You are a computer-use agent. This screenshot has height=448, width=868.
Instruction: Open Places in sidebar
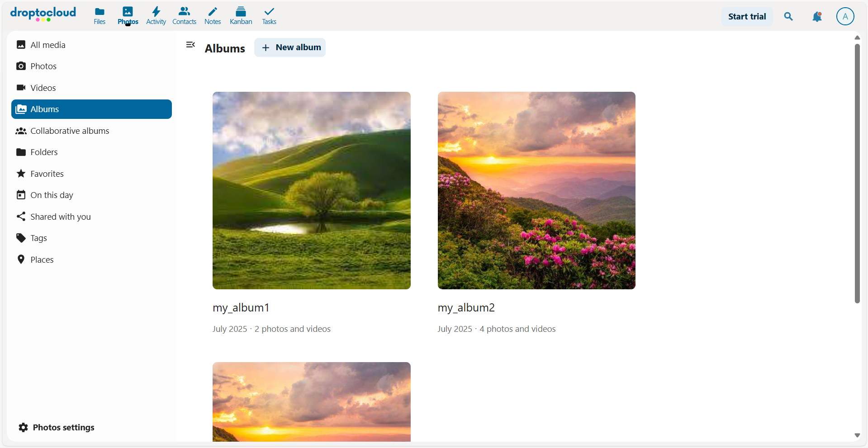tap(42, 260)
